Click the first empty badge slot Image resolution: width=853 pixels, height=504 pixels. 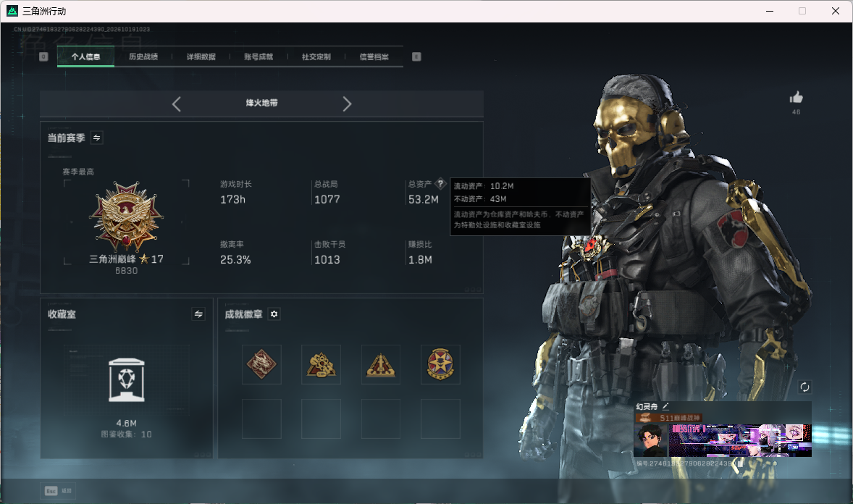point(261,419)
